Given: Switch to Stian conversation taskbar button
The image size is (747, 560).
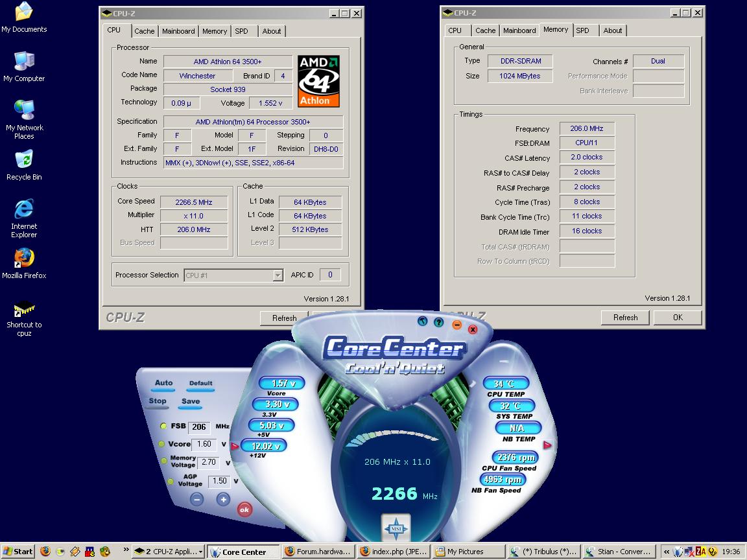Looking at the screenshot, I should (619, 552).
